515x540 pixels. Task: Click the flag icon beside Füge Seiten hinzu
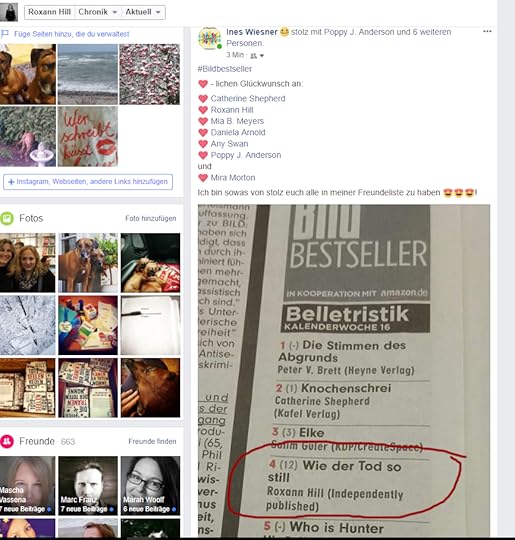pos(5,34)
